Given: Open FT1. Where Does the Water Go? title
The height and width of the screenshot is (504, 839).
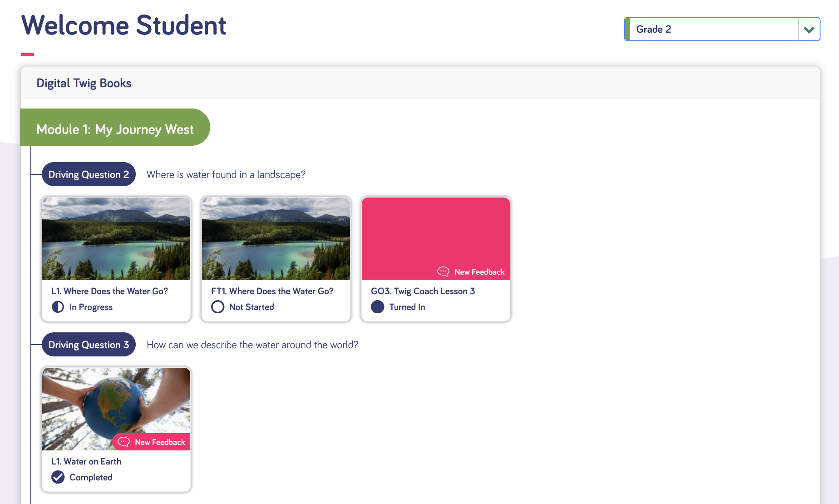Looking at the screenshot, I should click(272, 291).
